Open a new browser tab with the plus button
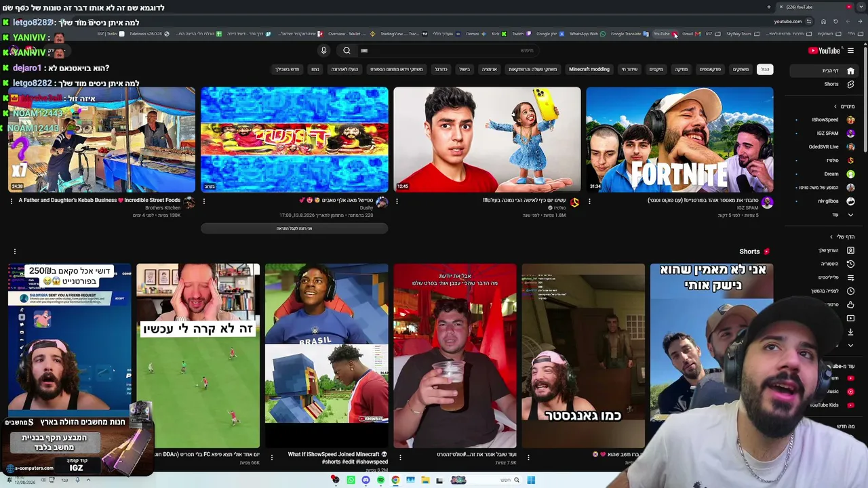Screen dimensions: 868x488 [769, 7]
